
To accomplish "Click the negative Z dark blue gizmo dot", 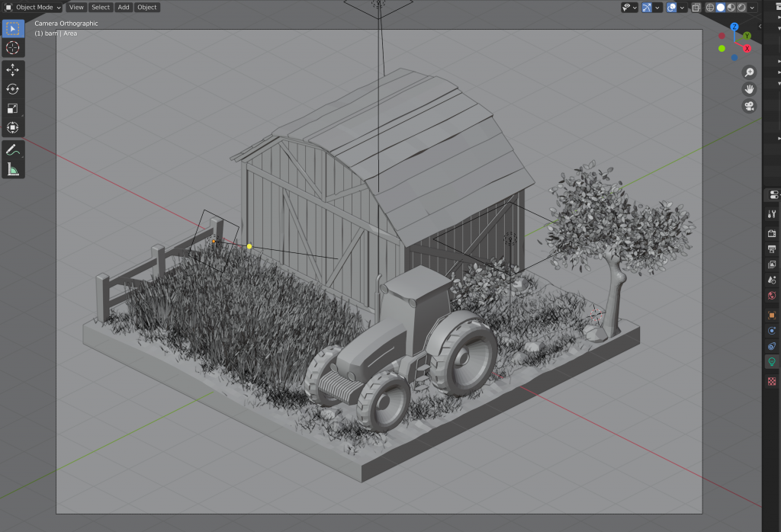I will (734, 58).
